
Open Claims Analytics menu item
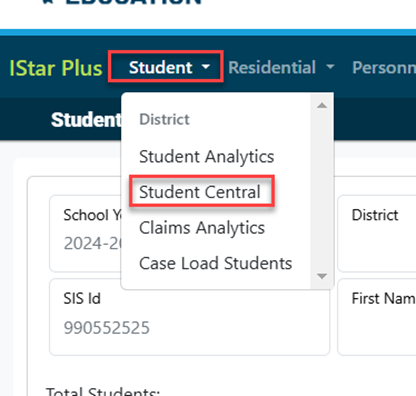click(202, 228)
